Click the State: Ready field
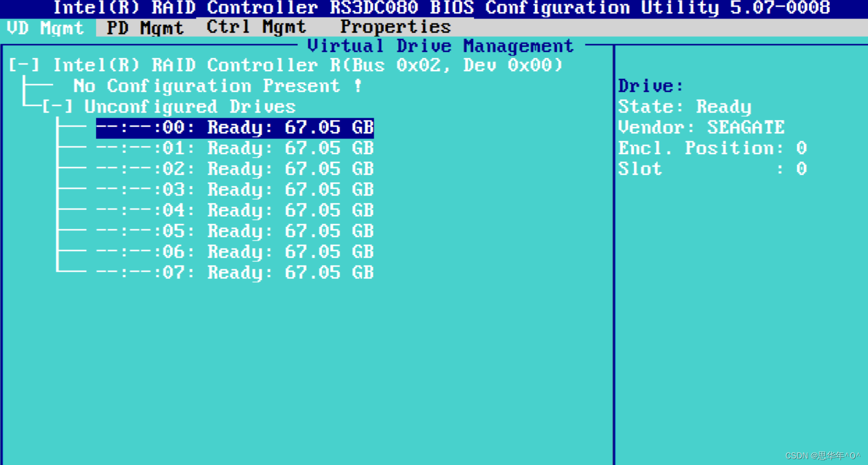This screenshot has height=465, width=868. pyautogui.click(x=685, y=106)
